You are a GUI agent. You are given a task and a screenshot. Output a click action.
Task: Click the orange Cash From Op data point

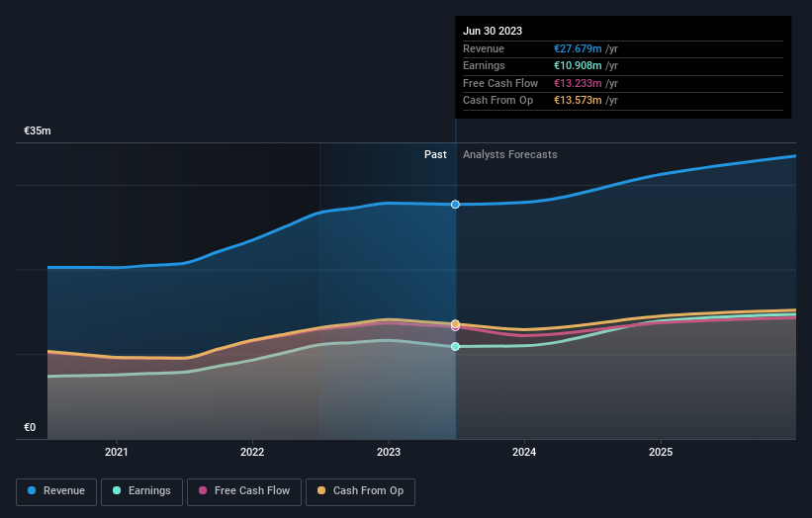pyautogui.click(x=455, y=324)
